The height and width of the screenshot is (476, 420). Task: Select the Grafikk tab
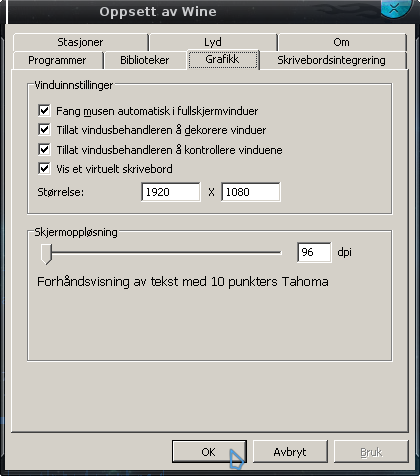(x=222, y=59)
